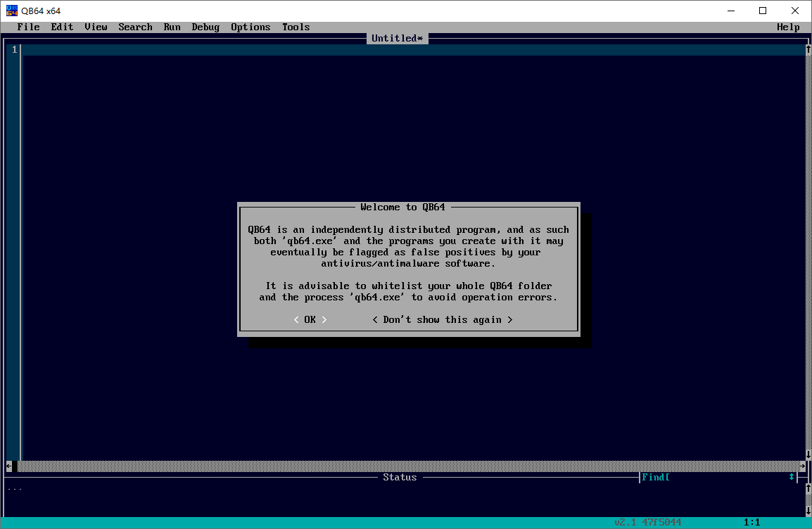Open the File menu
812x529 pixels.
tap(28, 27)
